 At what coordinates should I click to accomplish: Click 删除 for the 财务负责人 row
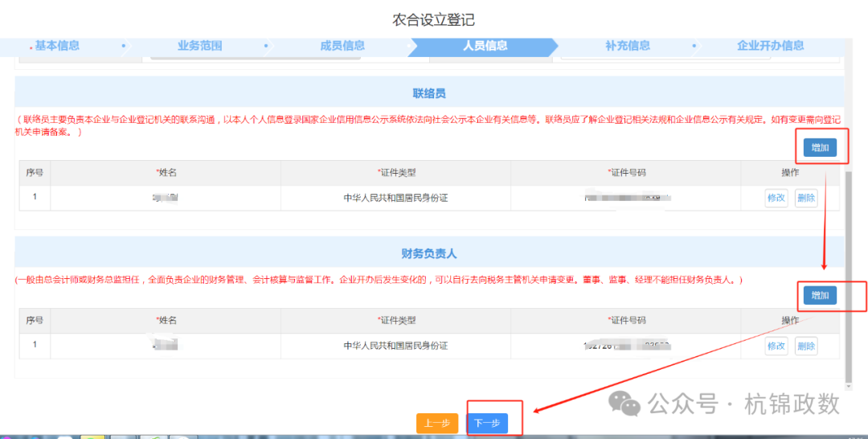coord(806,346)
